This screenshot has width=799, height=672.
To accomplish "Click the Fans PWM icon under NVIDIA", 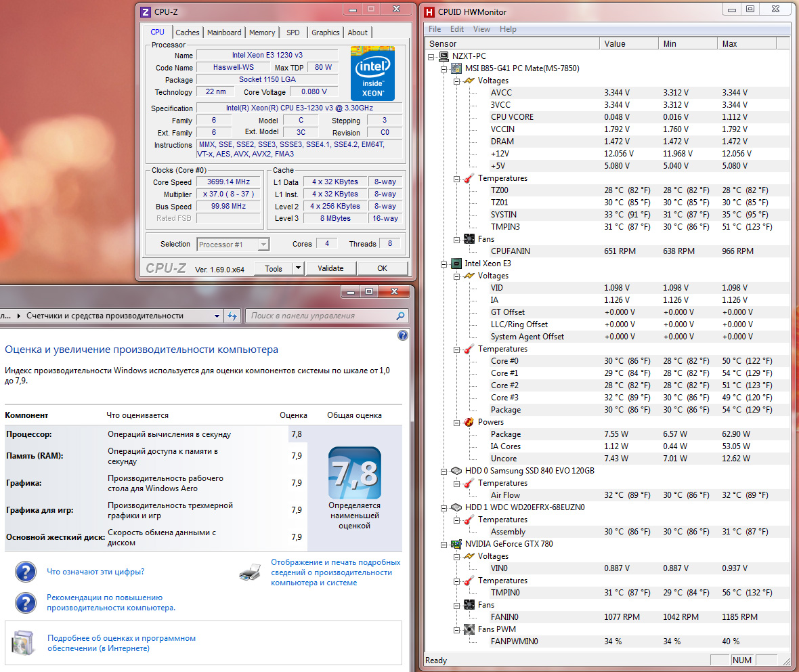I will click(469, 629).
